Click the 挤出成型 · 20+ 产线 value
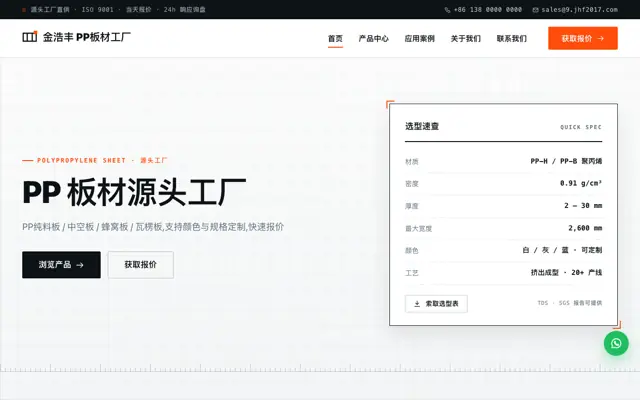Image resolution: width=640 pixels, height=400 pixels. [x=566, y=273]
